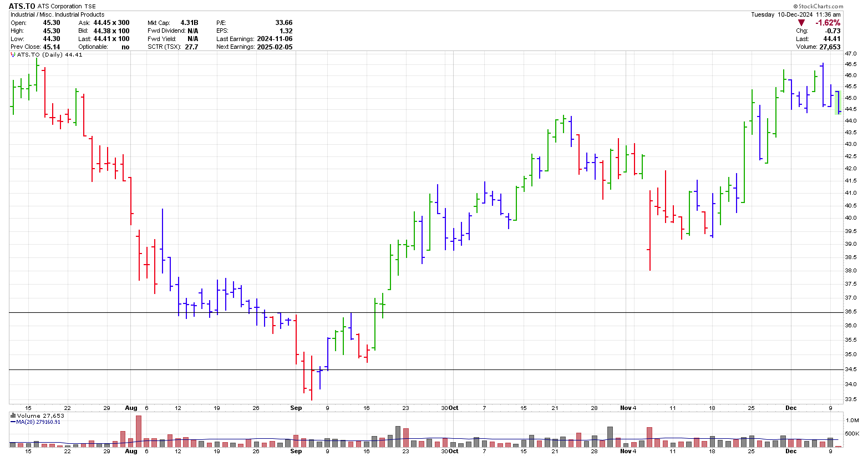Screen dimensions: 868x456
Task: Click the Mkt Cap value 4.31B
Action: click(189, 23)
